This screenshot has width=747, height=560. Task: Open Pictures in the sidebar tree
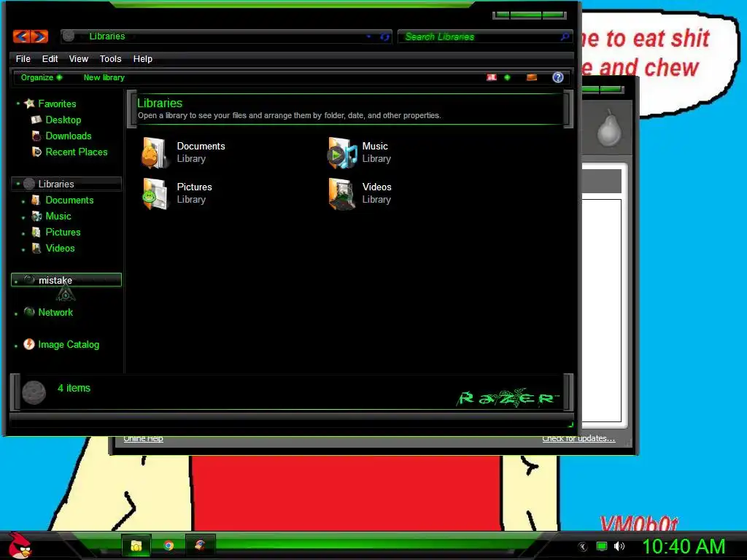coord(63,233)
